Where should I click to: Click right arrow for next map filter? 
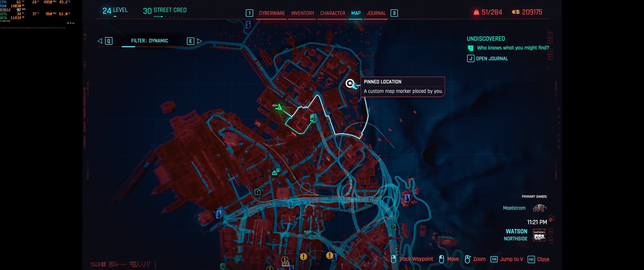point(199,41)
